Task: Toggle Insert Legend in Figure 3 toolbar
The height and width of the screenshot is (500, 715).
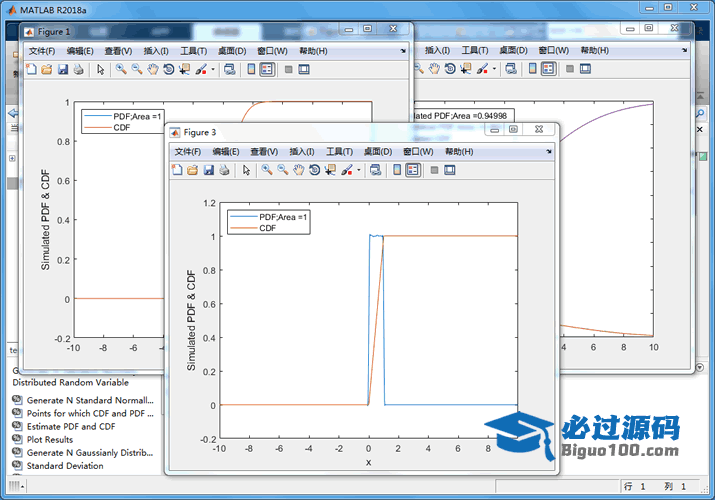Action: [413, 170]
